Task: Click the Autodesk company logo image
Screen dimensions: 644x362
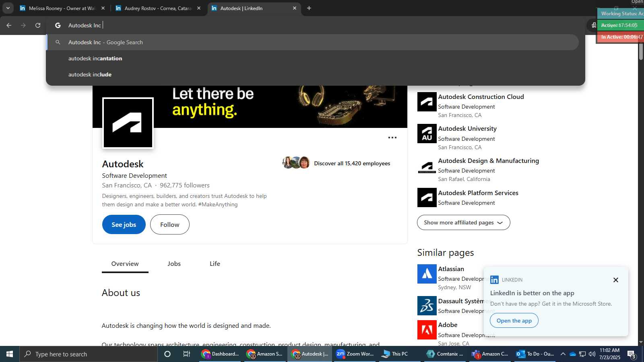Action: (x=128, y=123)
